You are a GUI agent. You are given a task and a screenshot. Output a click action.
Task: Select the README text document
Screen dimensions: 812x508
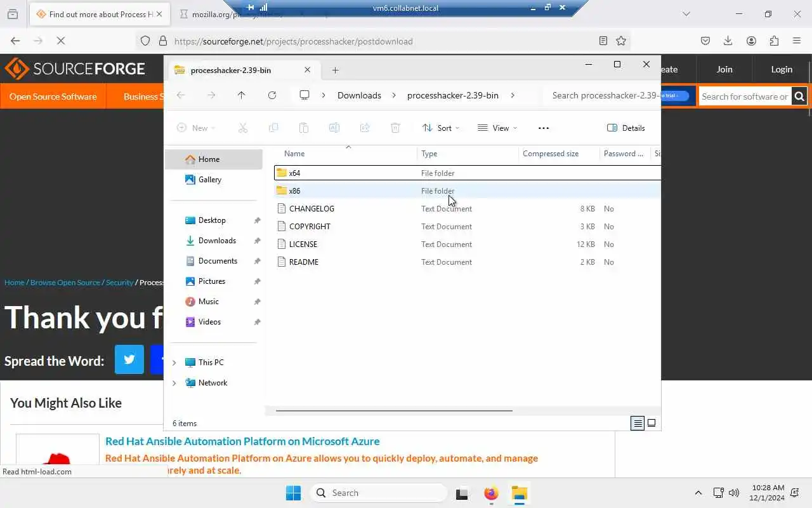click(x=468, y=262)
